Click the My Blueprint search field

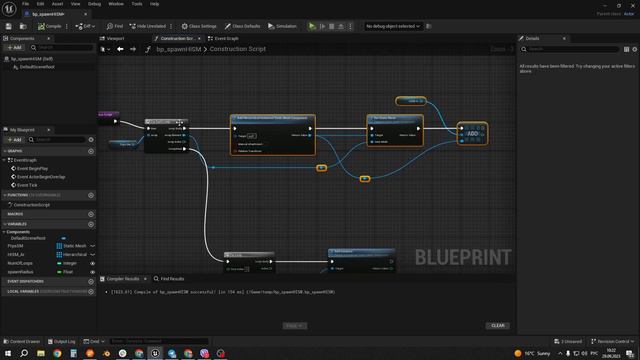[x=56, y=140]
